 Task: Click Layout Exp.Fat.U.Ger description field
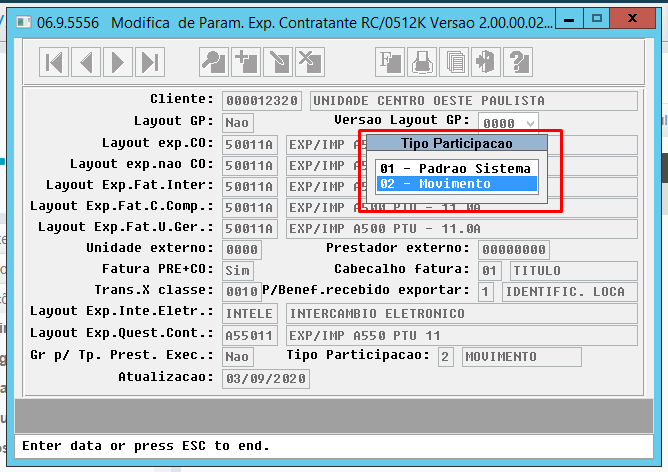point(462,229)
